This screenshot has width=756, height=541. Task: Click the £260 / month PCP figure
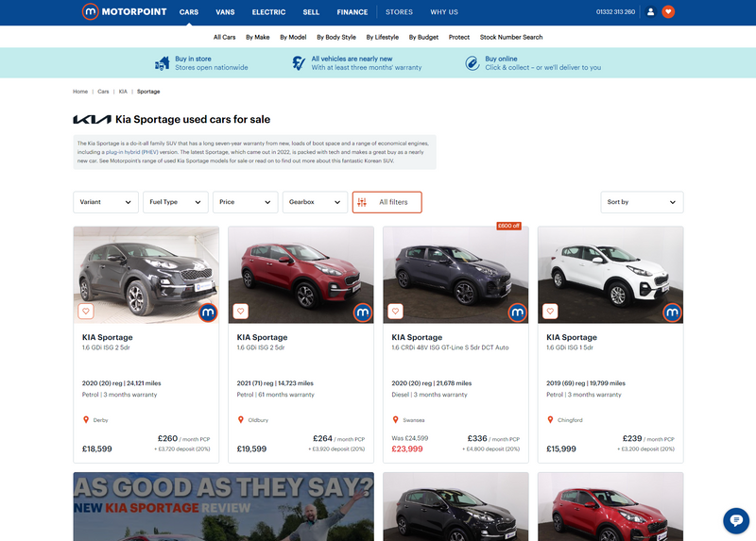(183, 438)
